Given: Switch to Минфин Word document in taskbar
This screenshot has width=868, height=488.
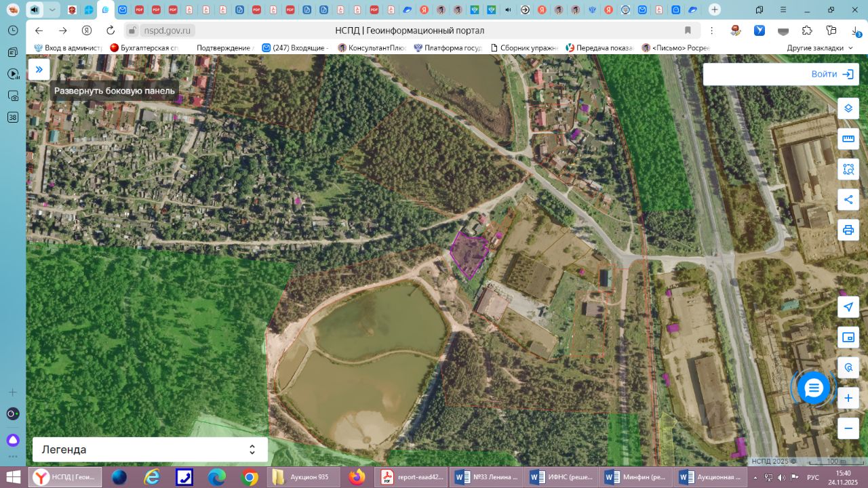Looking at the screenshot, I should click(x=636, y=477).
